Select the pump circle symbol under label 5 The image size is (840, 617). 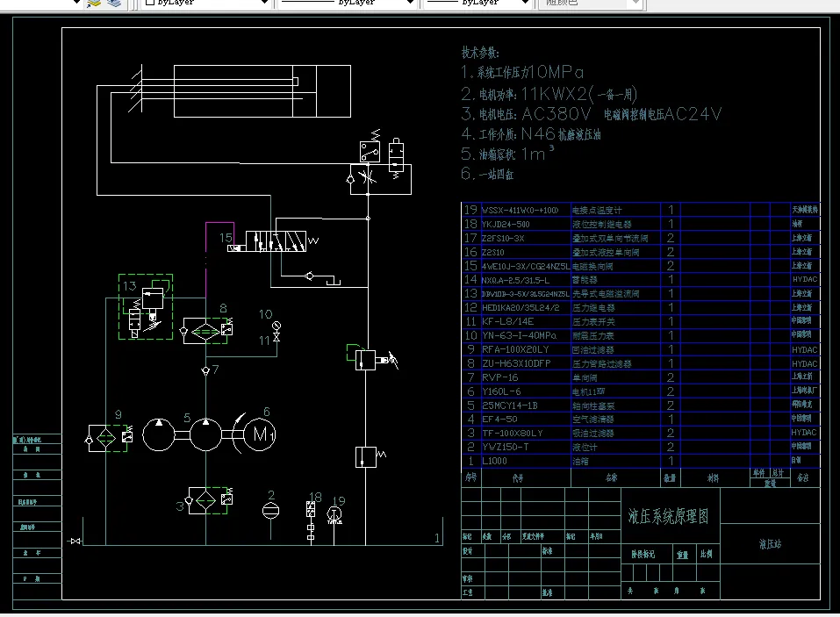coord(205,434)
